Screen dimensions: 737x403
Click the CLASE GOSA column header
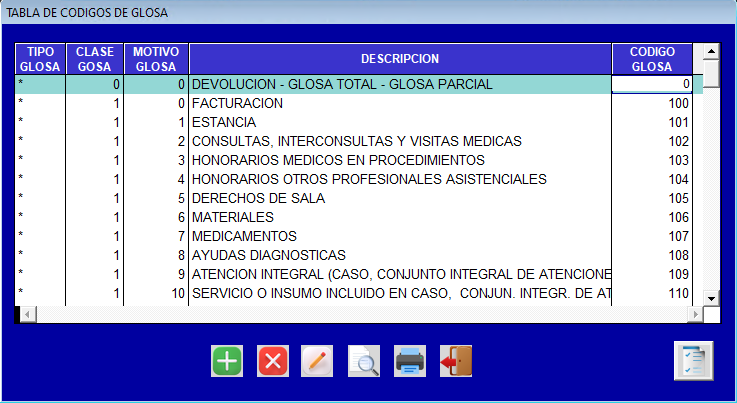(94, 59)
